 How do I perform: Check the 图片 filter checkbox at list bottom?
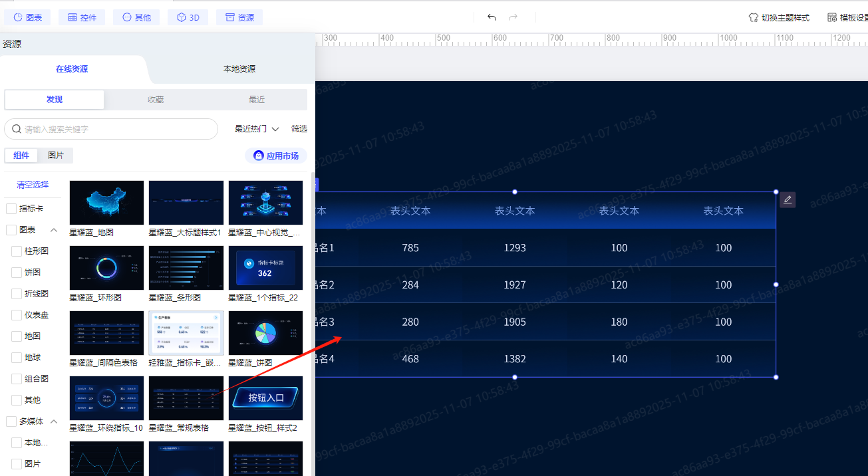tap(17, 464)
